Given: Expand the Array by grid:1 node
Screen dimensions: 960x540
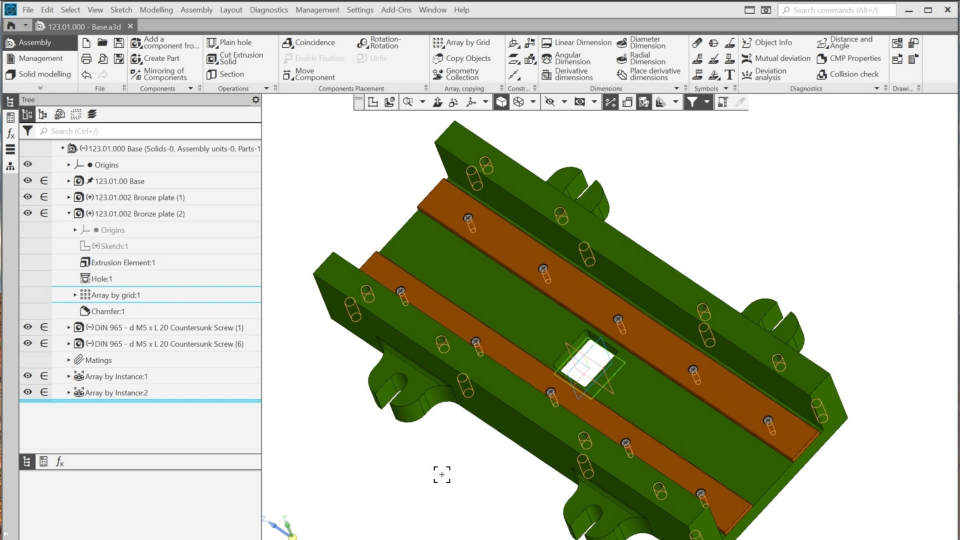Looking at the screenshot, I should pyautogui.click(x=75, y=295).
